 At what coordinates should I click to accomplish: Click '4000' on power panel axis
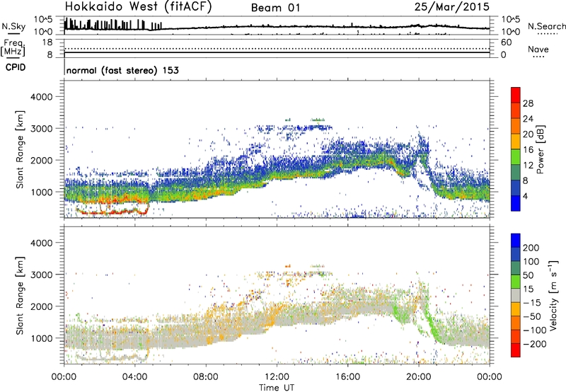[x=41, y=97]
